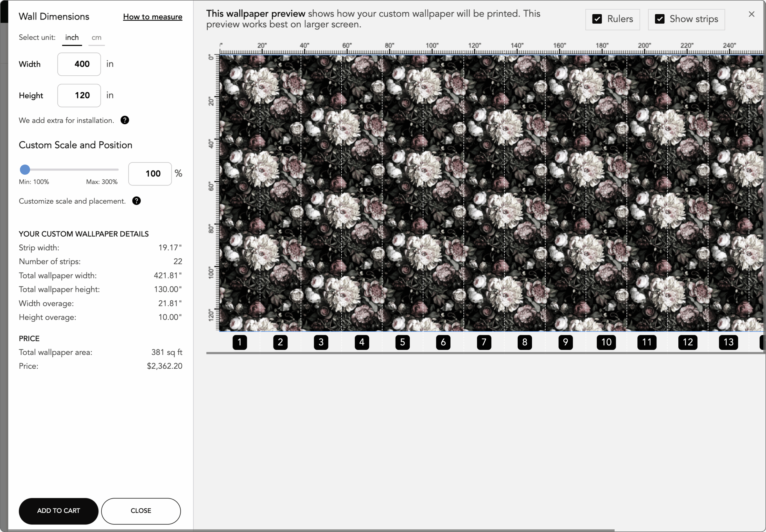Select strip number 5 badge
This screenshot has width=766, height=532.
pos(402,342)
